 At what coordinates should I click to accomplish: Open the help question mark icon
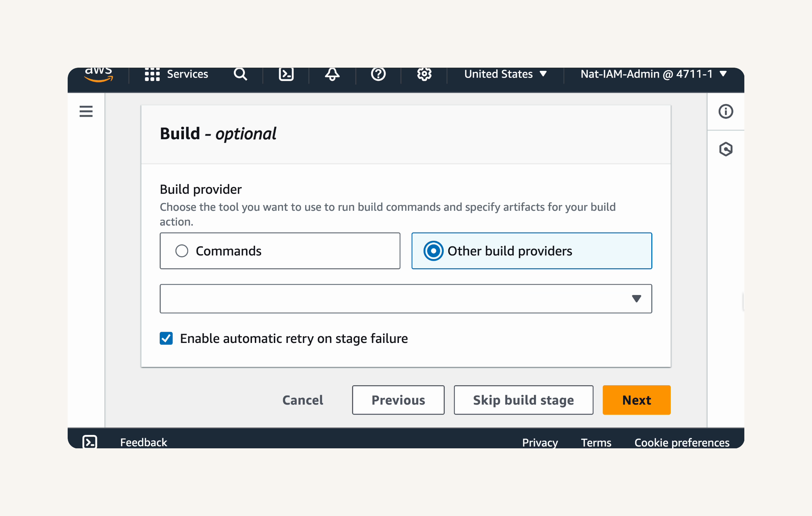[378, 74]
